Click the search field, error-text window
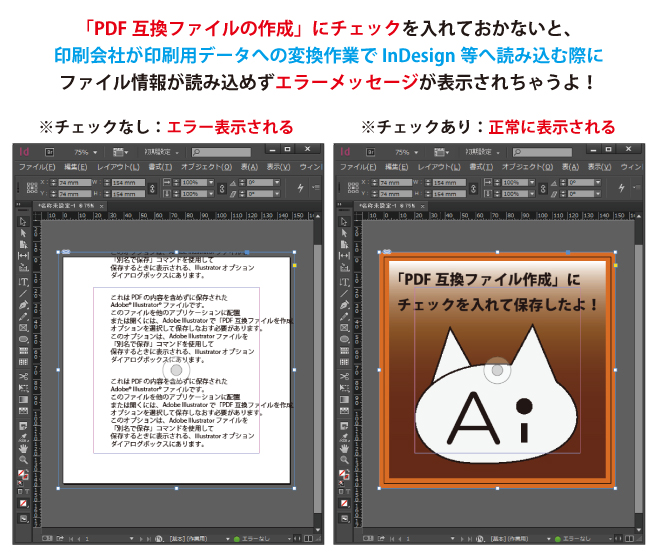 (x=221, y=152)
